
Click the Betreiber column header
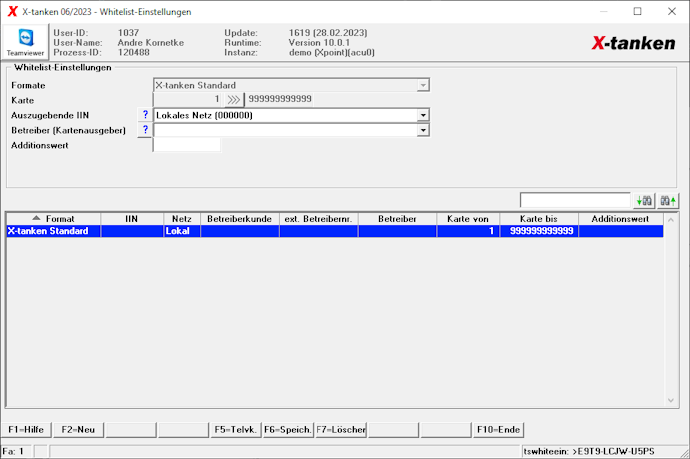397,219
